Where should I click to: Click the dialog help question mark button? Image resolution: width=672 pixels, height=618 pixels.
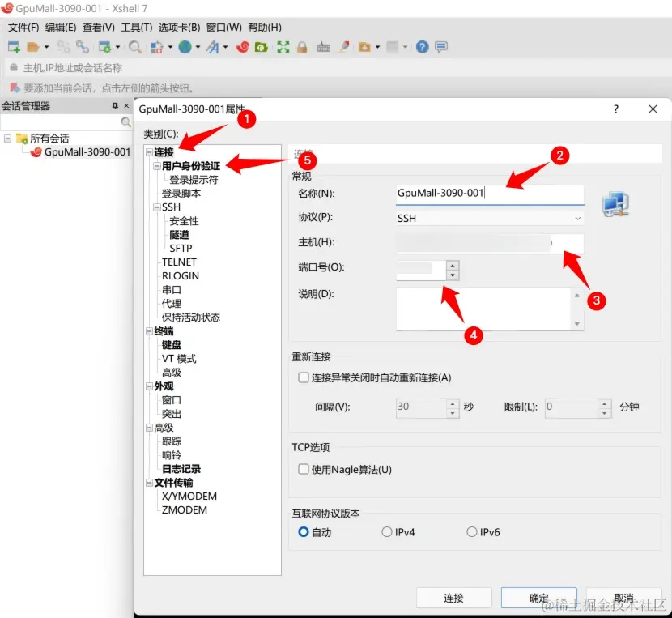tap(616, 109)
